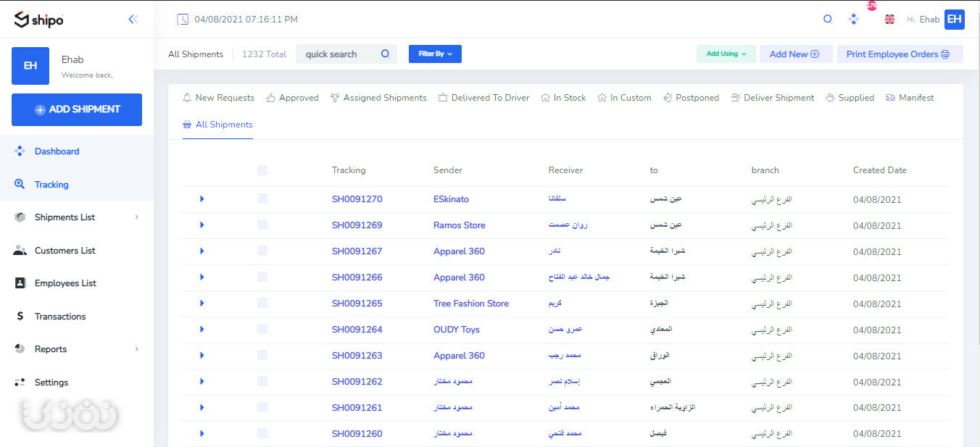Click the Tracking column header

click(349, 170)
